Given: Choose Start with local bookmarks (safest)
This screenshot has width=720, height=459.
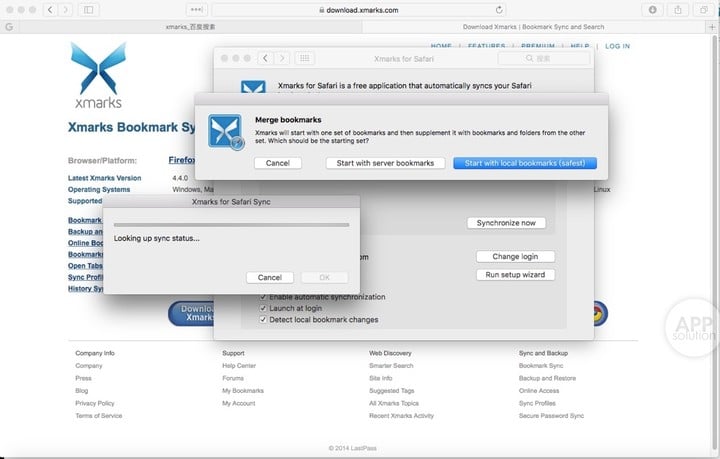Looking at the screenshot, I should 525,163.
